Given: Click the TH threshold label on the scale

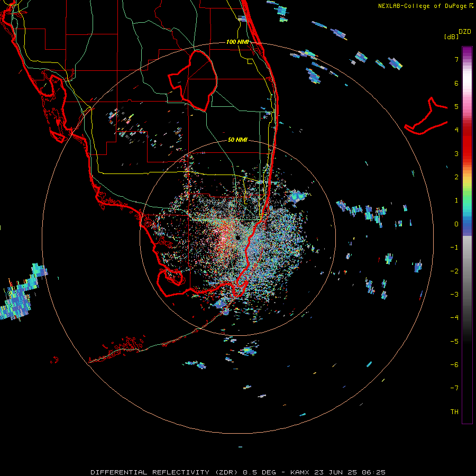Looking at the screenshot, I should pyautogui.click(x=454, y=412).
